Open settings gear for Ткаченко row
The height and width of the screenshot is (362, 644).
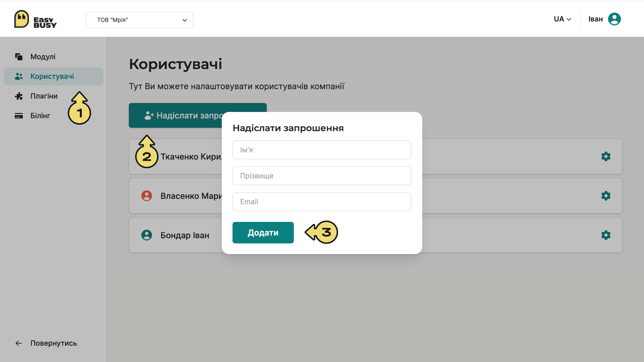pos(606,157)
